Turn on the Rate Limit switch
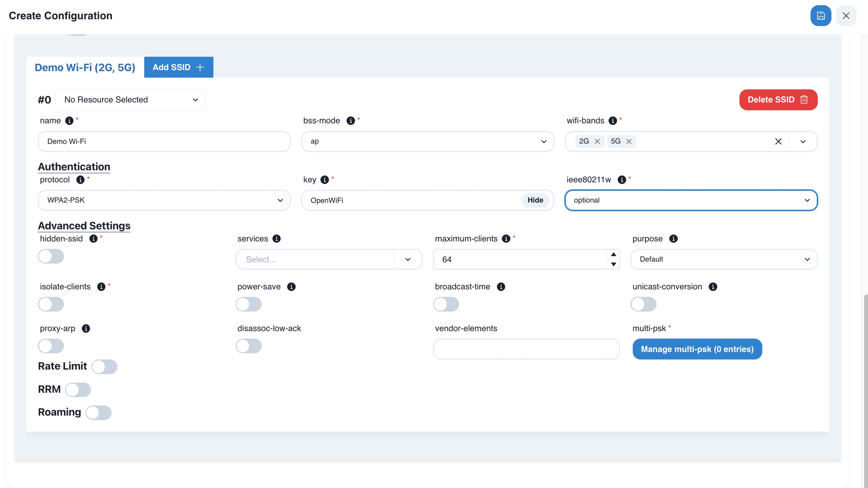This screenshot has height=488, width=868. [104, 367]
